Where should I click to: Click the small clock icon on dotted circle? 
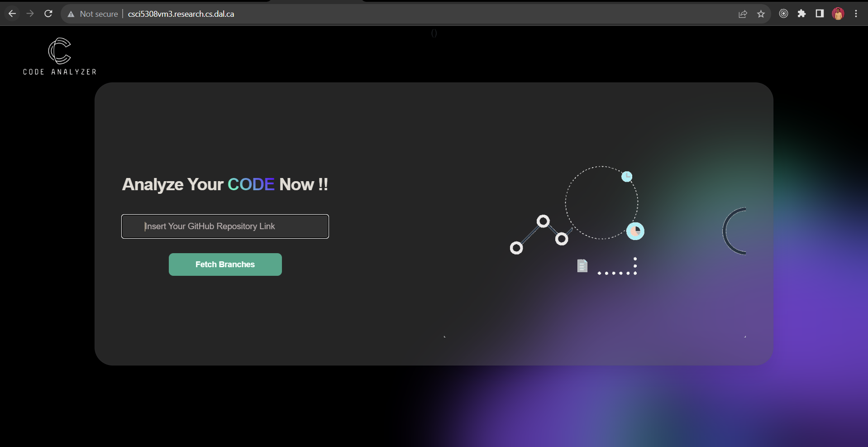tap(627, 177)
